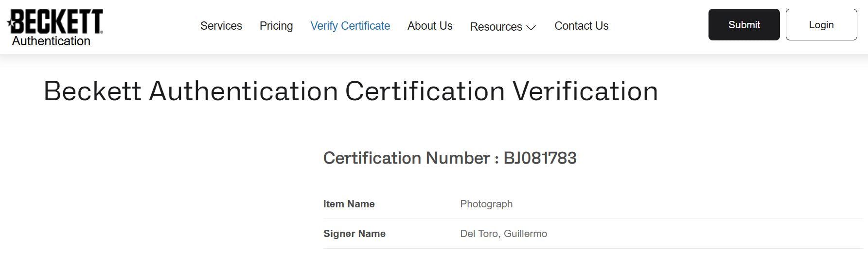This screenshot has height=257, width=868.
Task: Open the Resources menu
Action: 496,26
